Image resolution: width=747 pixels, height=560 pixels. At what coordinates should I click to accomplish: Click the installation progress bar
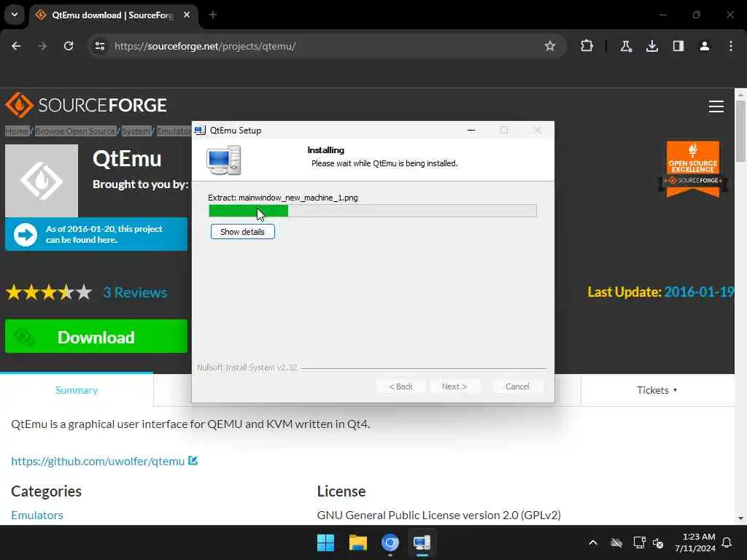373,211
